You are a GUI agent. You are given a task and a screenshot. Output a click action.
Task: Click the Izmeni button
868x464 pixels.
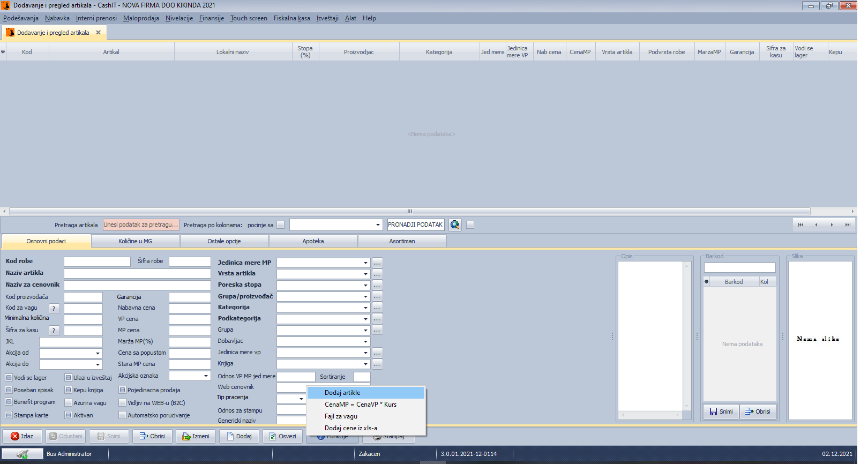[x=196, y=436]
